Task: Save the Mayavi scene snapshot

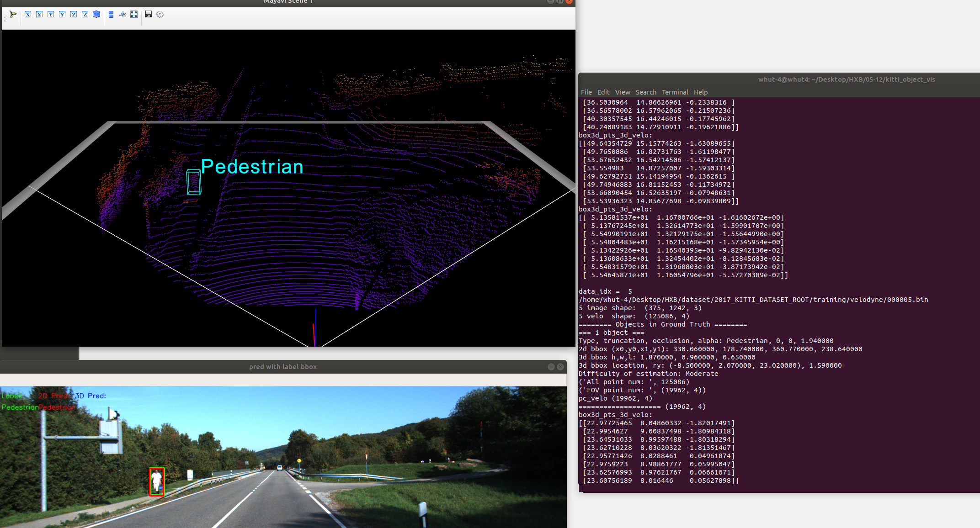Action: click(148, 15)
